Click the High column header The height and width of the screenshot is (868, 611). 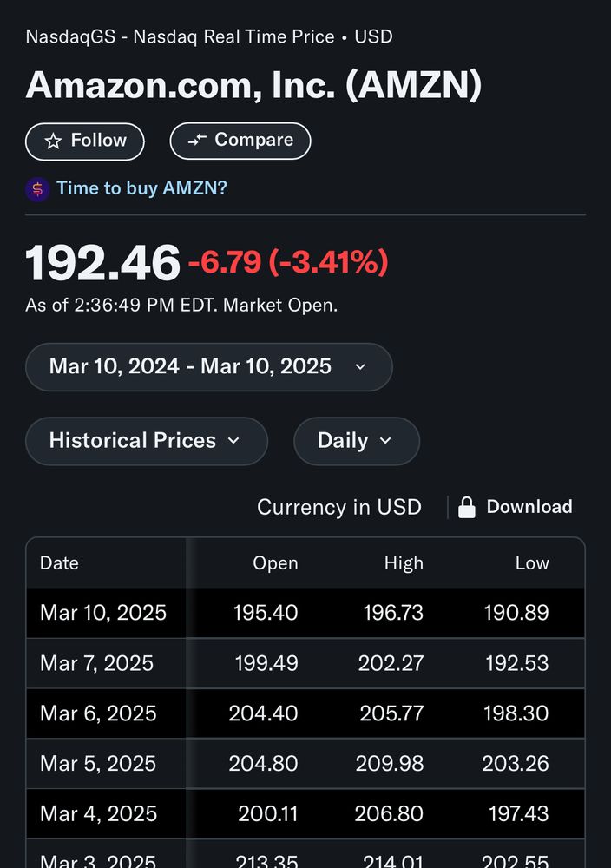tap(404, 562)
